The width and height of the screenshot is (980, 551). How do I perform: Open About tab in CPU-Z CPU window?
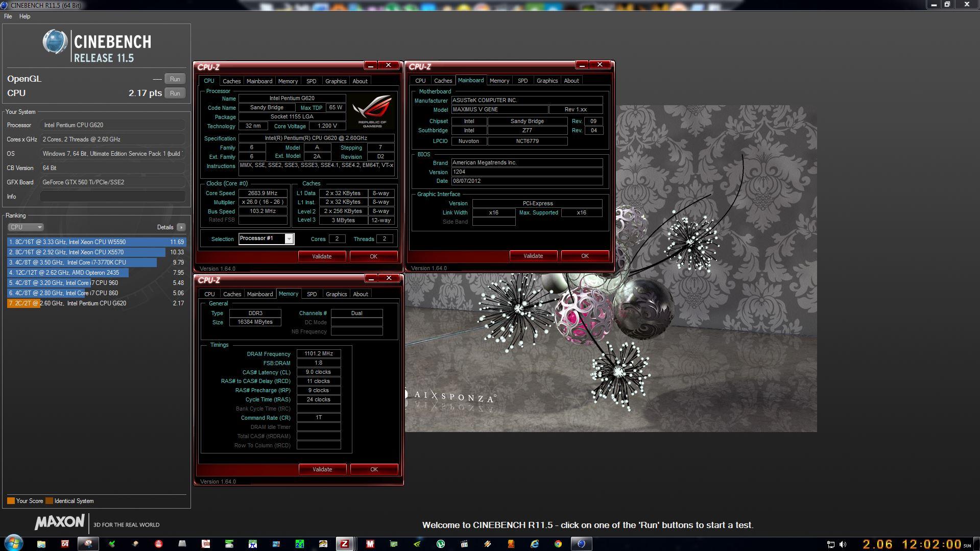tap(360, 81)
